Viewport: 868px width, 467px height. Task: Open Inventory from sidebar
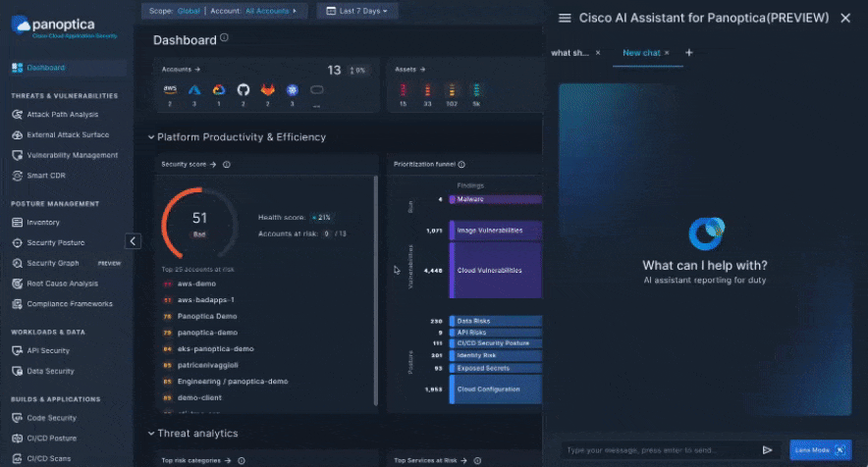(x=42, y=223)
